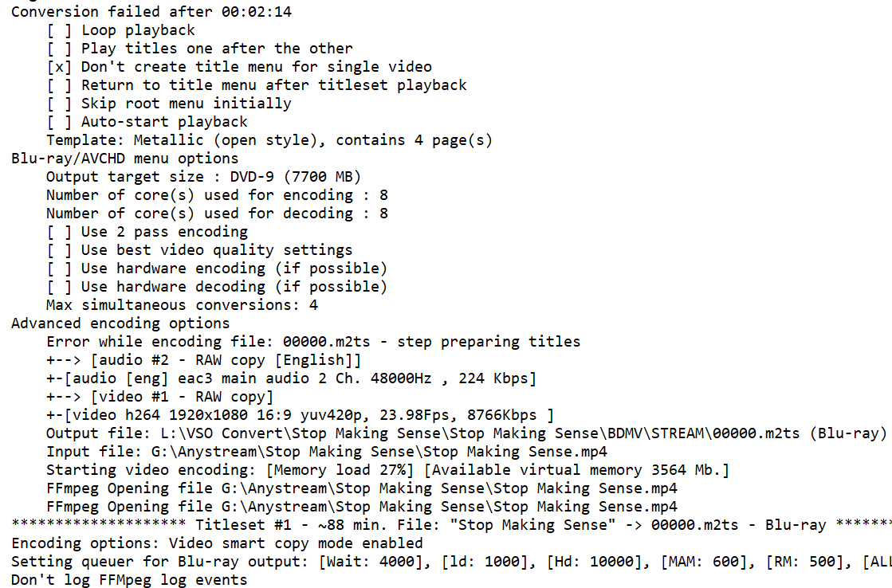Screen dimensions: 892x588
Task: Check Use best video quality settings
Action: [x=59, y=250]
